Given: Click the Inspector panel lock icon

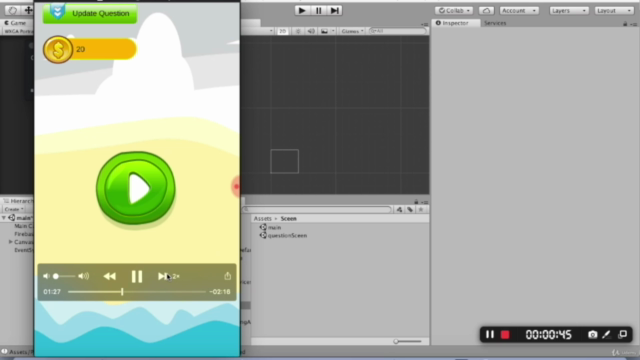Looking at the screenshot, I should coord(625,24).
